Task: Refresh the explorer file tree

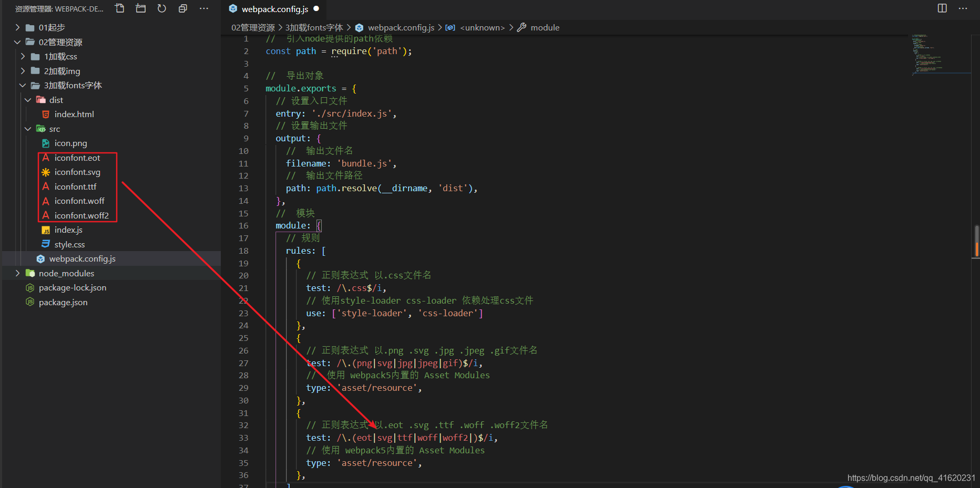Action: click(x=161, y=8)
